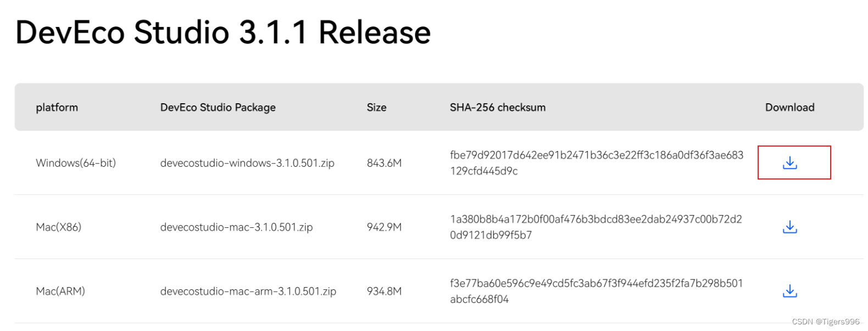The width and height of the screenshot is (868, 331).
Task: Click the CSDN @Tigers996 watermark
Action: (x=825, y=322)
